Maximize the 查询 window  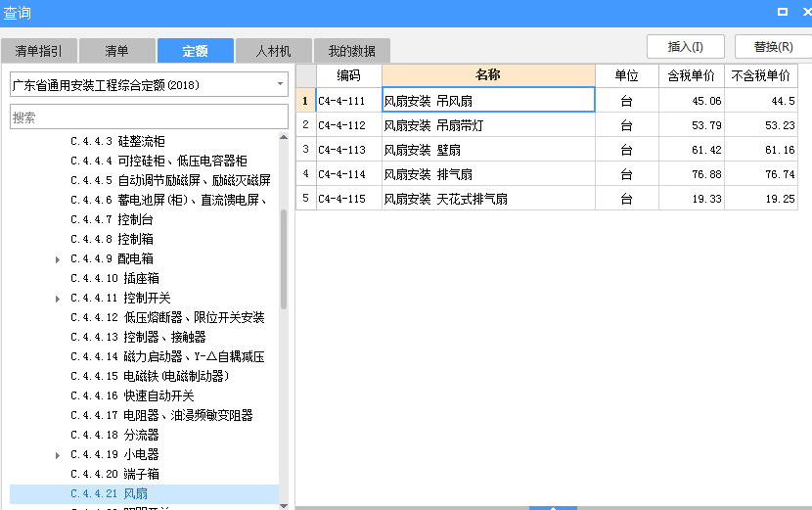pos(783,12)
